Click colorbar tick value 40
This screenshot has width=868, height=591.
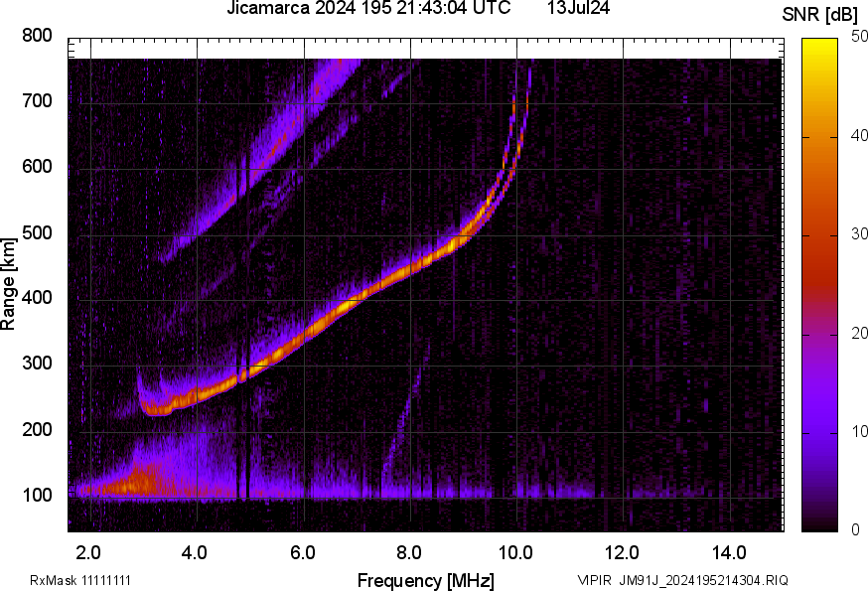[x=859, y=136]
